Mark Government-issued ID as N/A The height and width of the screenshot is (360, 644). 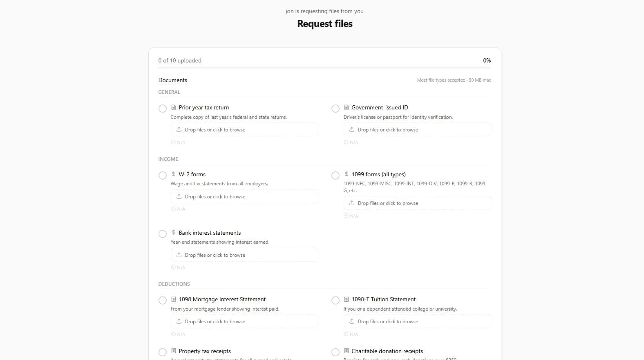click(351, 142)
